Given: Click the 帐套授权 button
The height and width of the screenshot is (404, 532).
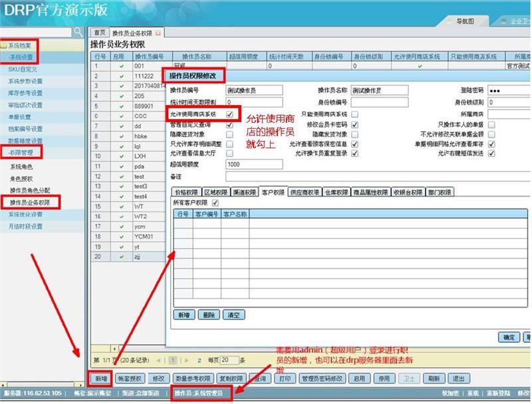Looking at the screenshot, I should pyautogui.click(x=130, y=379).
